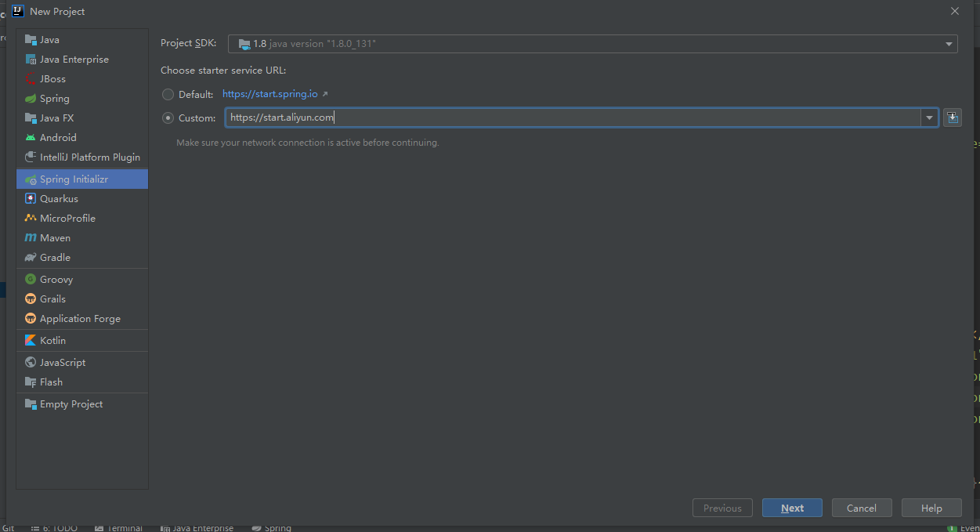Click the Application Forge icon
The width and height of the screenshot is (980, 532).
click(31, 318)
